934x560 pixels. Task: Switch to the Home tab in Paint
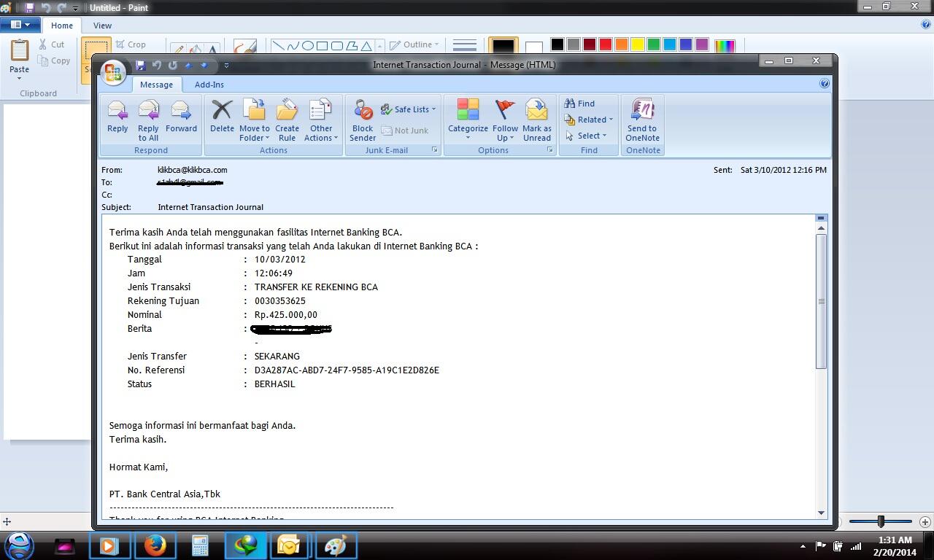[62, 26]
